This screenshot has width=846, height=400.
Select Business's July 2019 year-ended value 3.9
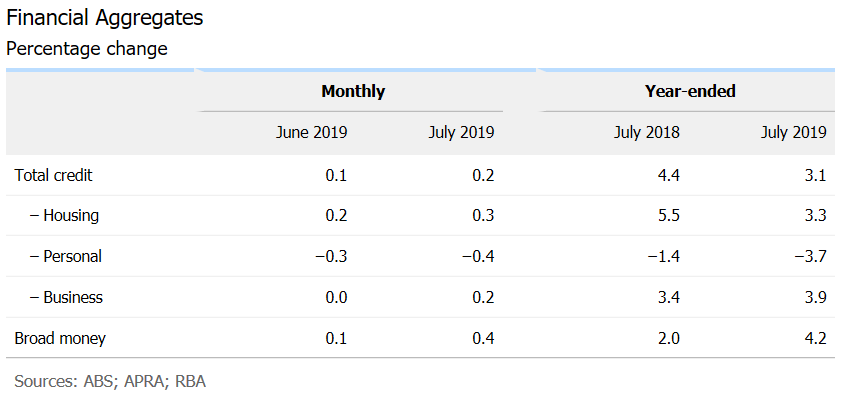(815, 297)
